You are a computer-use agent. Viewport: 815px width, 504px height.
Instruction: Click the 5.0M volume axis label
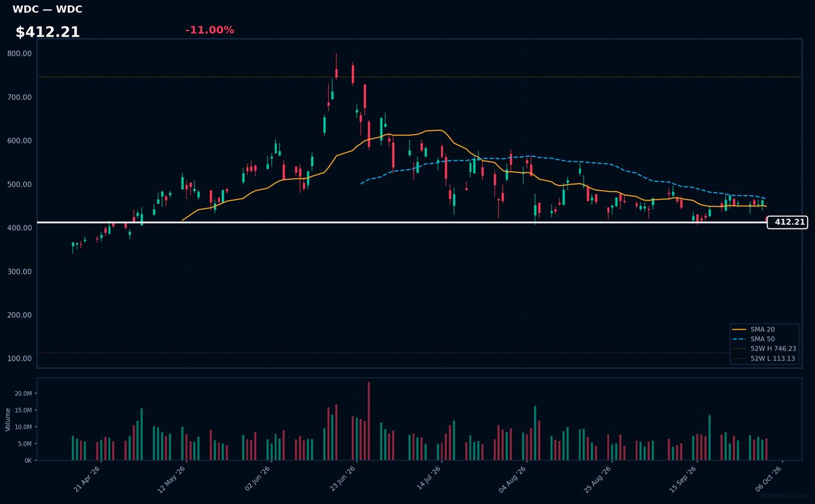pos(25,444)
